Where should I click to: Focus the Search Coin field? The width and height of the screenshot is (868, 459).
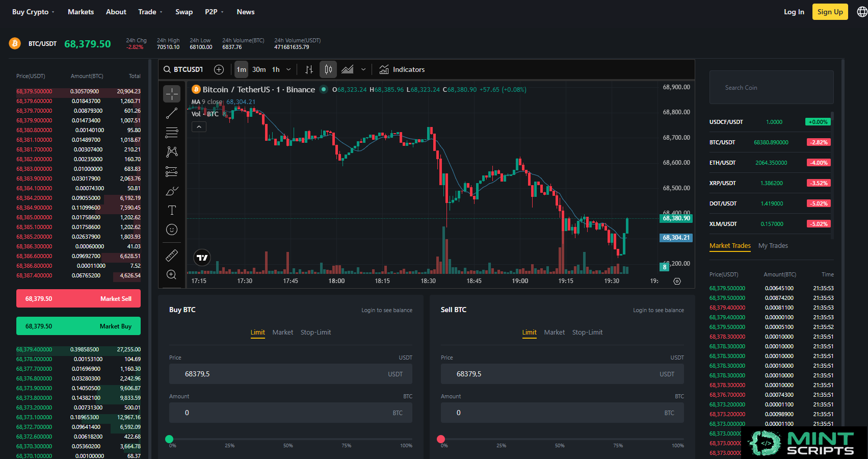pyautogui.click(x=772, y=88)
